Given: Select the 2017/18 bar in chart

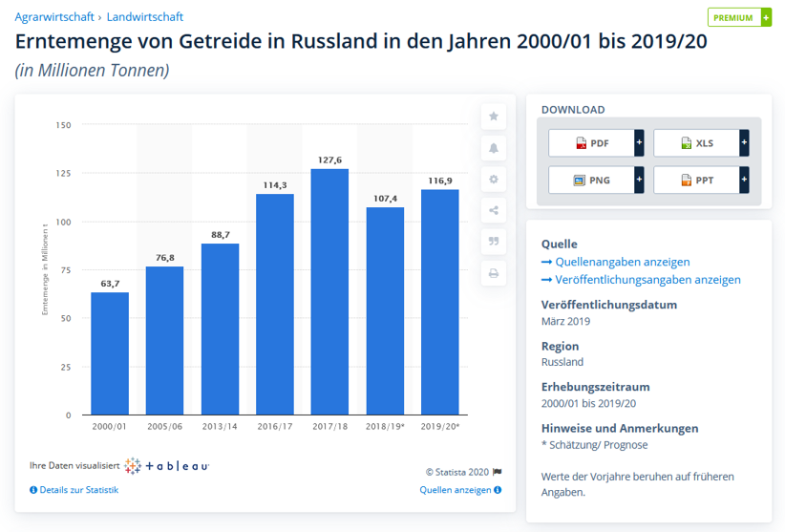Looking at the screenshot, I should 329,291.
